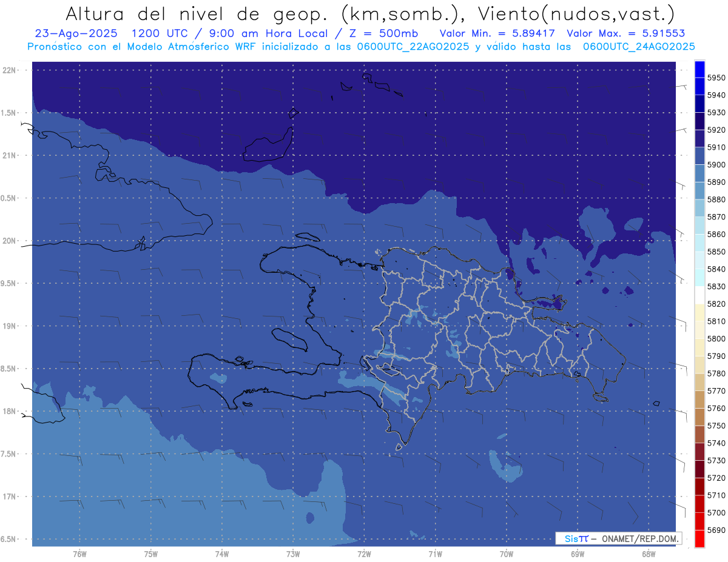The image size is (728, 562).
Task: Click the colorbar value label '5920'
Action: (x=716, y=130)
